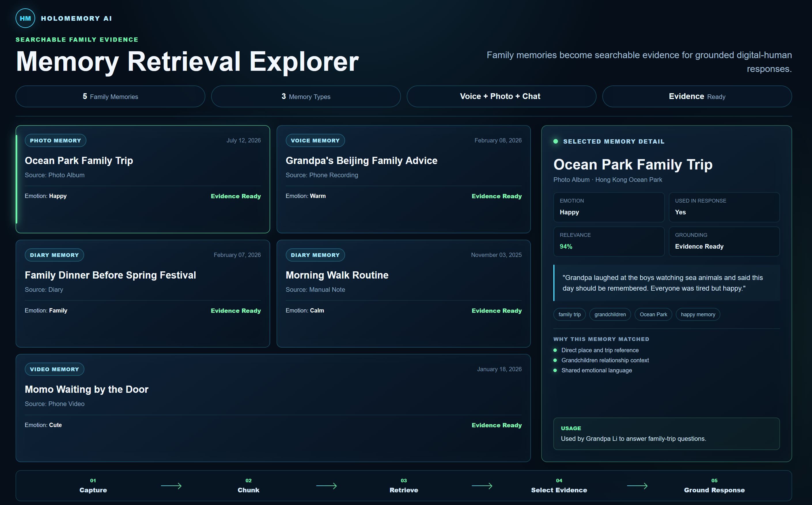Click the 5 Family Memories stat pill
This screenshot has width=812, height=505.
[110, 96]
